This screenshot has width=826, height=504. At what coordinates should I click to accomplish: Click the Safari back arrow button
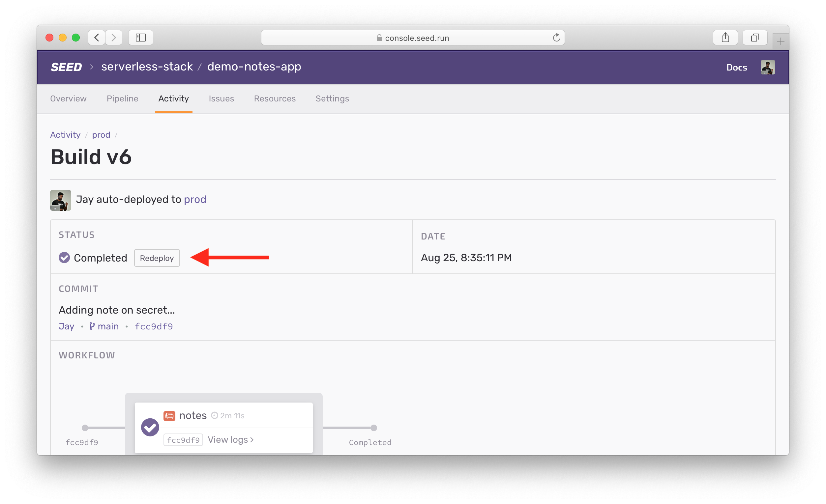coord(97,38)
